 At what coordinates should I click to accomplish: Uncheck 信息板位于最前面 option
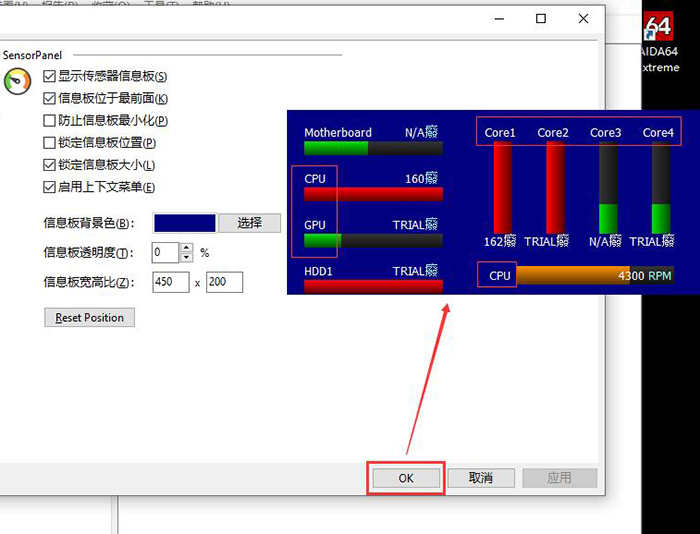click(50, 98)
